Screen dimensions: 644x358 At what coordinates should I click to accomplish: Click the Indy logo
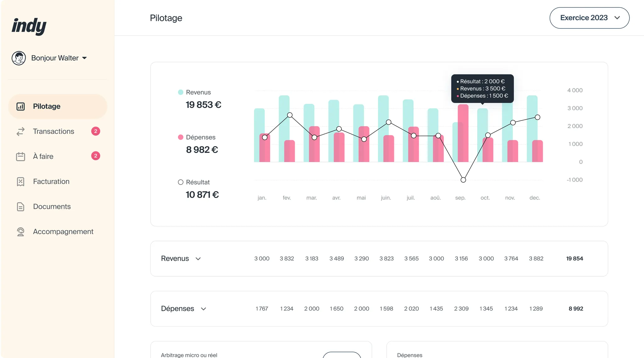29,26
